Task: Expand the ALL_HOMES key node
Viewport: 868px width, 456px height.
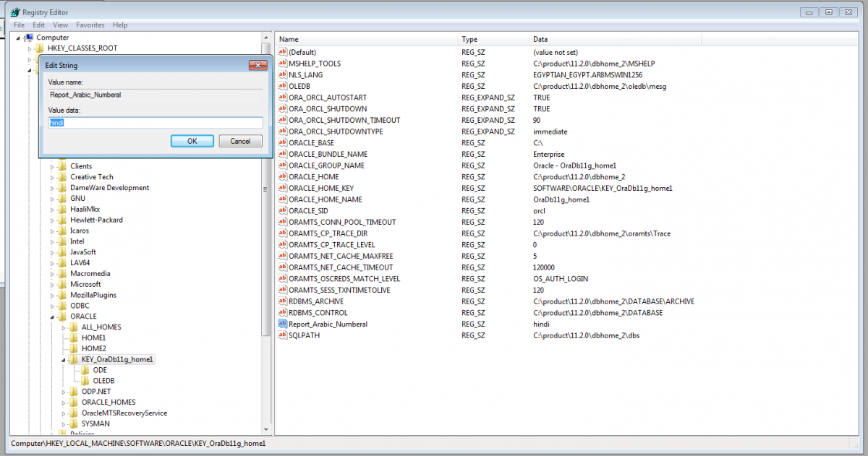Action: (64, 327)
